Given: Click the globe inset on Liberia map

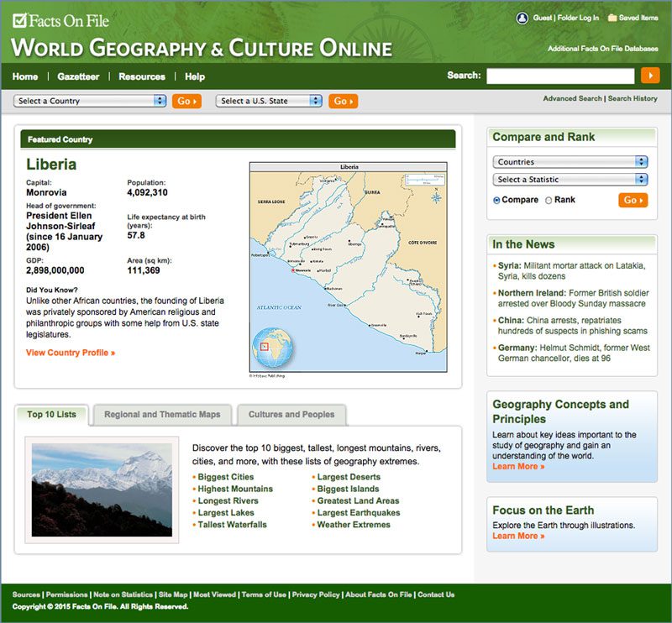Looking at the screenshot, I should 272,348.
